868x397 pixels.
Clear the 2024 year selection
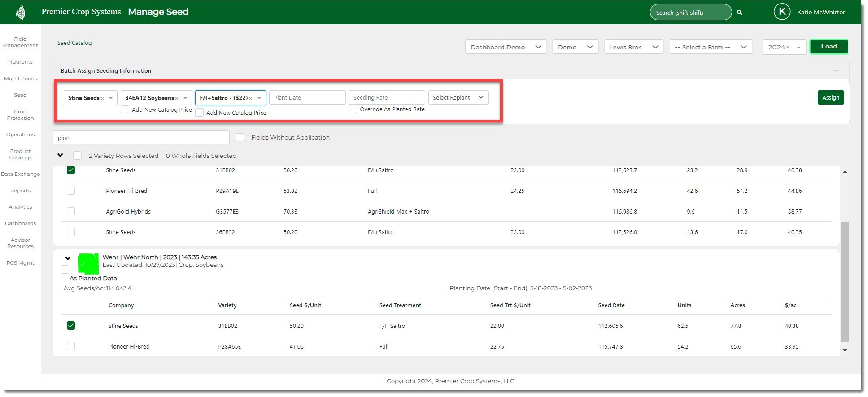point(788,48)
